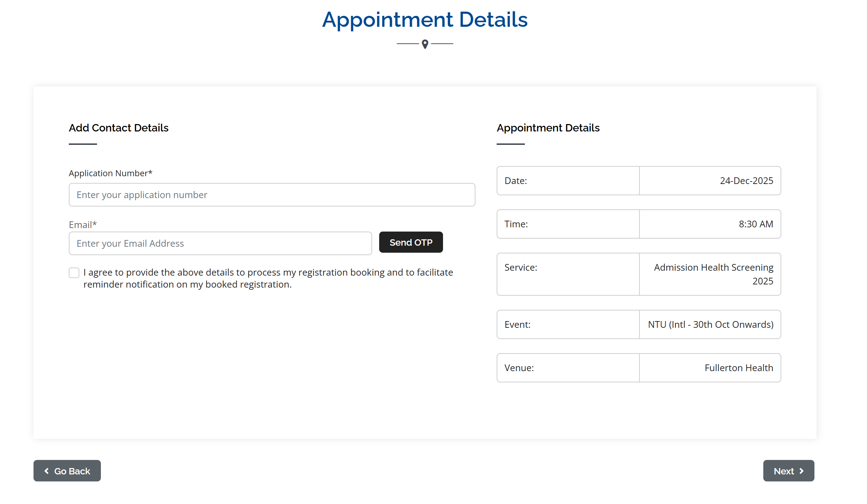Click the agreement consent text label
Image resolution: width=867 pixels, height=504 pixels.
(268, 278)
